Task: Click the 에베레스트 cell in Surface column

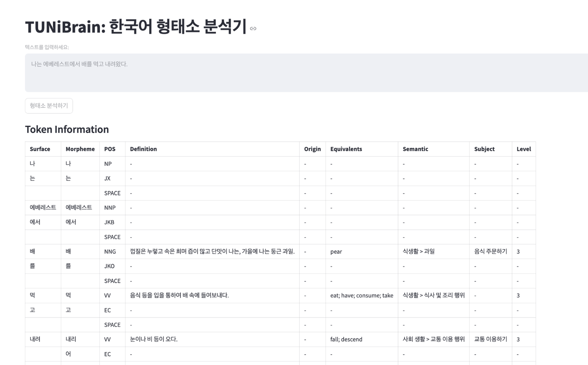Action: pyautogui.click(x=43, y=208)
